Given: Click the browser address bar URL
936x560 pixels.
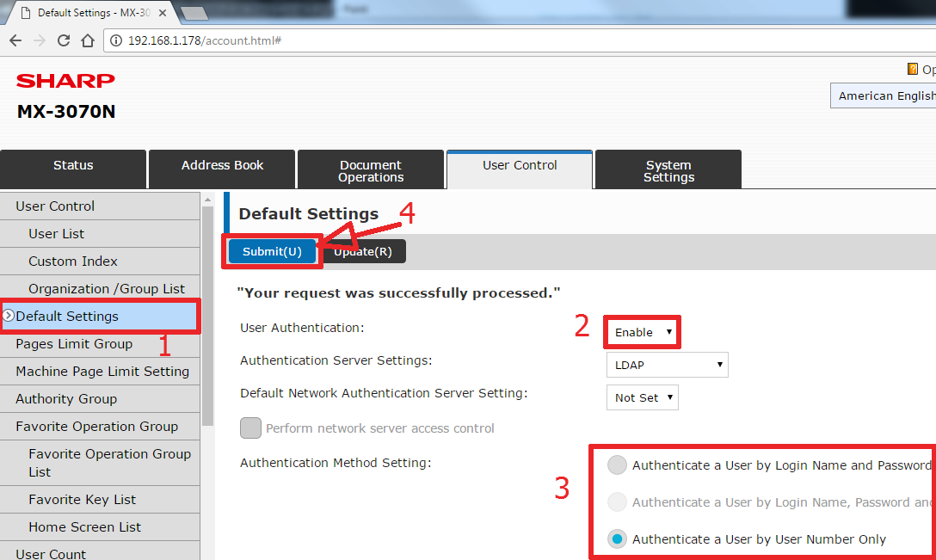Looking at the screenshot, I should pos(205,40).
